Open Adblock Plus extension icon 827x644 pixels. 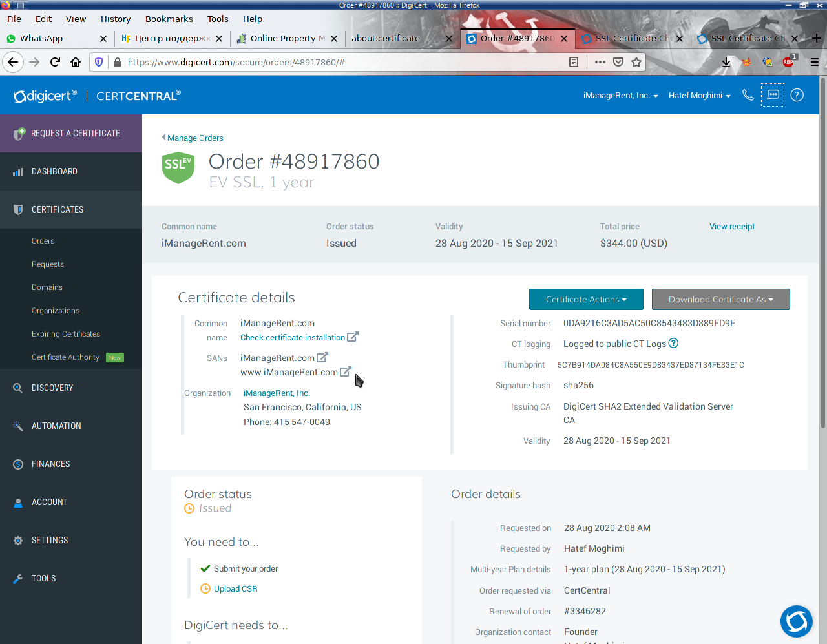point(788,62)
